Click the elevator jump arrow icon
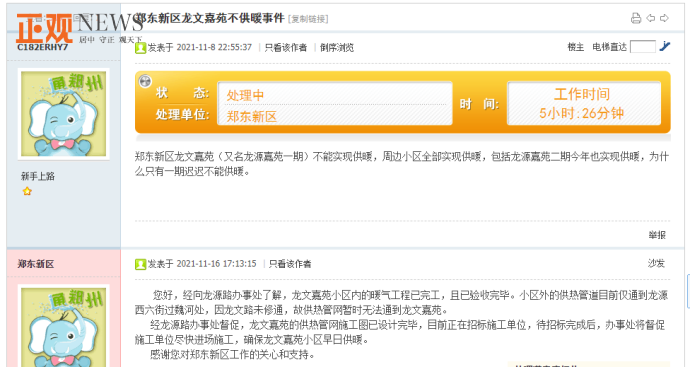Viewport: 690px width, 367px height. coord(665,46)
